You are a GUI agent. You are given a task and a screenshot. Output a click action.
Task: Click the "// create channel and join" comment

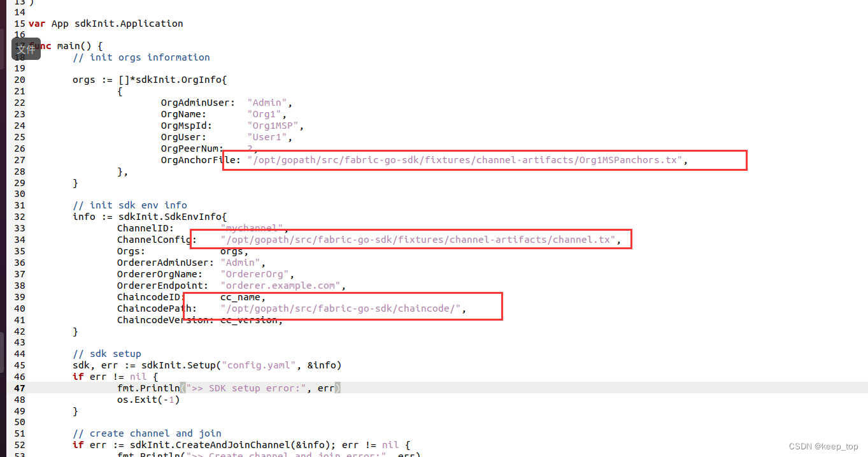147,433
